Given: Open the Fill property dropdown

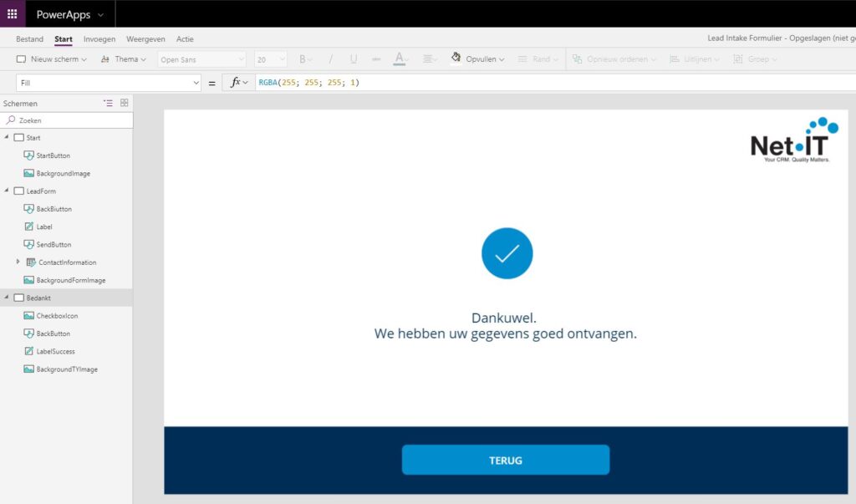Looking at the screenshot, I should 196,83.
